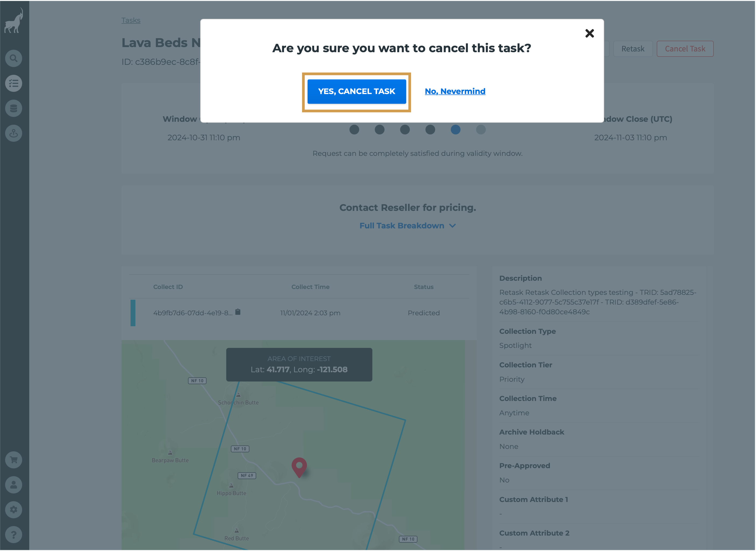Click the Bearpaw Butte map label
Screen dimensions: 756x551
170,461
